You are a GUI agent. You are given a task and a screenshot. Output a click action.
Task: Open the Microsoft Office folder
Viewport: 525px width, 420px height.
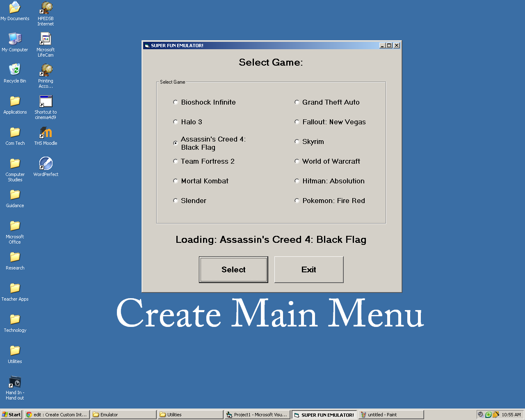click(14, 226)
